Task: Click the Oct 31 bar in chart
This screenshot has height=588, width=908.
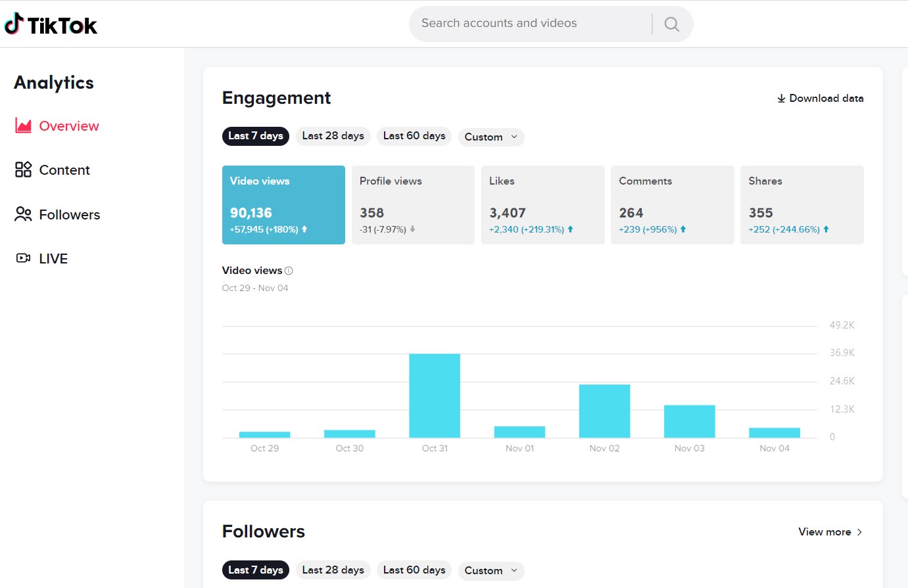Action: (435, 396)
